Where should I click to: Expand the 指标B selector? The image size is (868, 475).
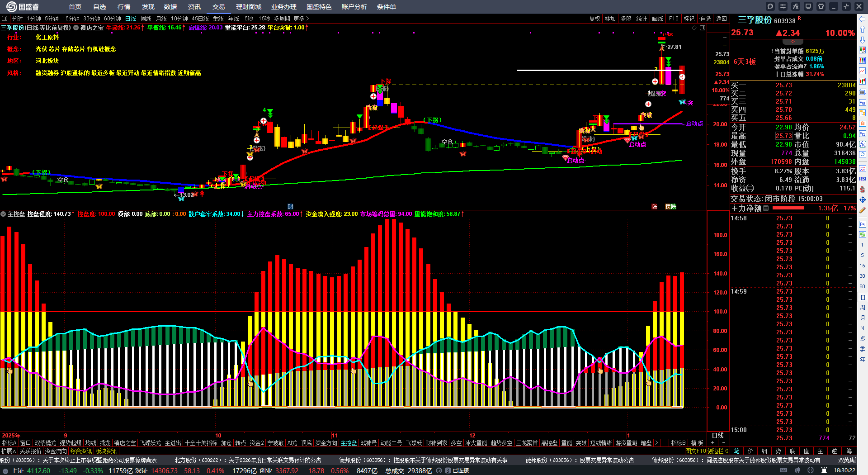679,443
